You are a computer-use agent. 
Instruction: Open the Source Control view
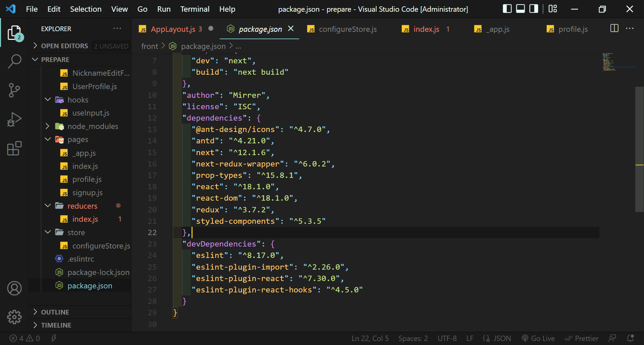14,90
